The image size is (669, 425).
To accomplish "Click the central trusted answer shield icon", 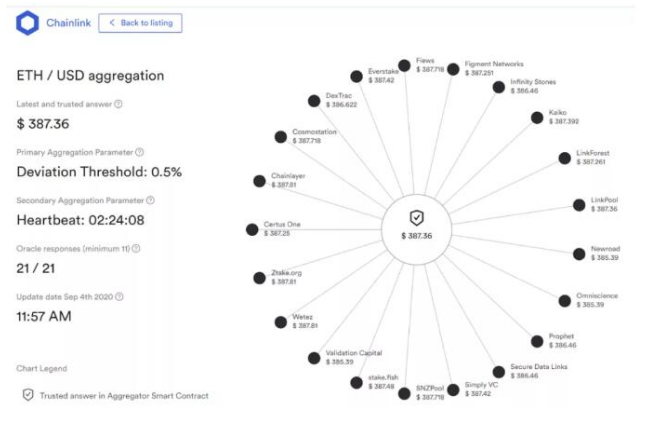I will tap(417, 217).
